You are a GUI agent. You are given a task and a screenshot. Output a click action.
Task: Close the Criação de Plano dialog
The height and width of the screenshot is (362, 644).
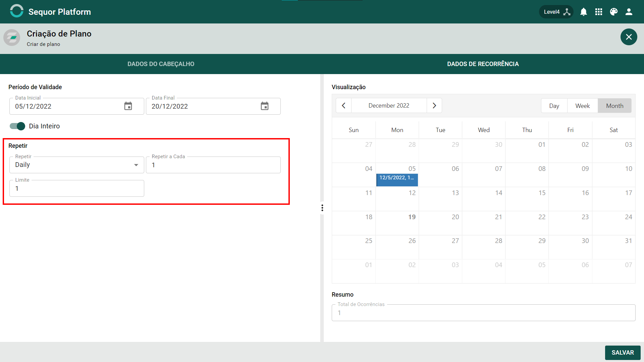[x=629, y=37]
